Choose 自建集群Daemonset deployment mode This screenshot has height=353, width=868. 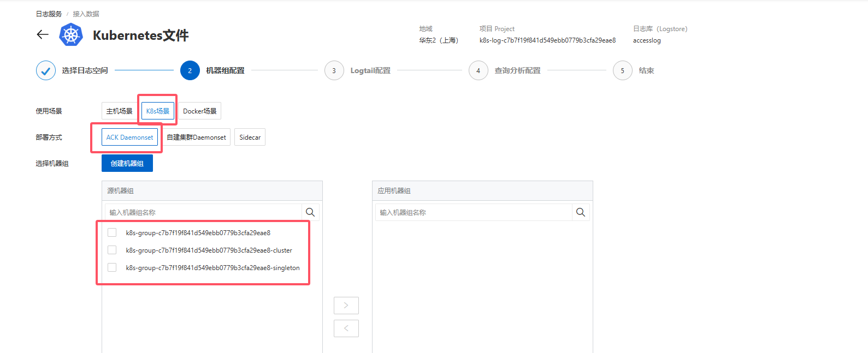point(197,137)
